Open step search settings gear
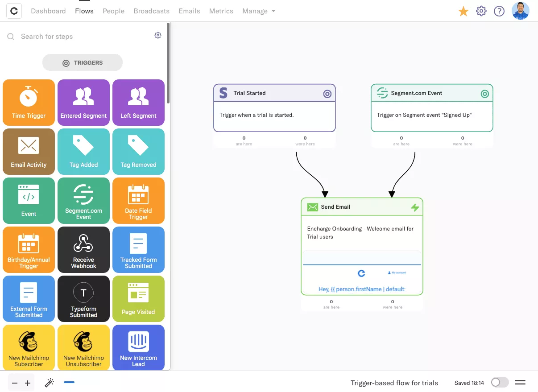The width and height of the screenshot is (538, 392). (x=158, y=35)
